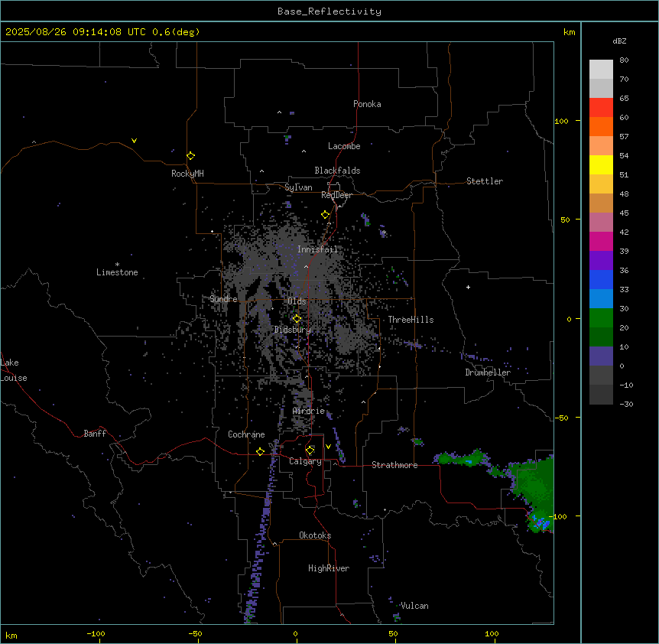The image size is (659, 644).
Task: Select the Banff label
Action: [95, 434]
